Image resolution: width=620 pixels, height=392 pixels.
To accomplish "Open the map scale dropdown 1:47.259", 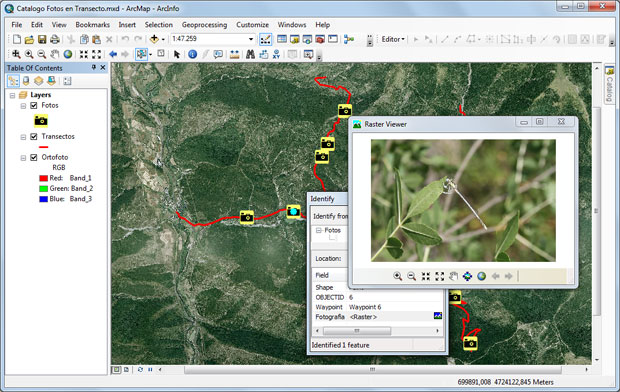I will (x=251, y=39).
